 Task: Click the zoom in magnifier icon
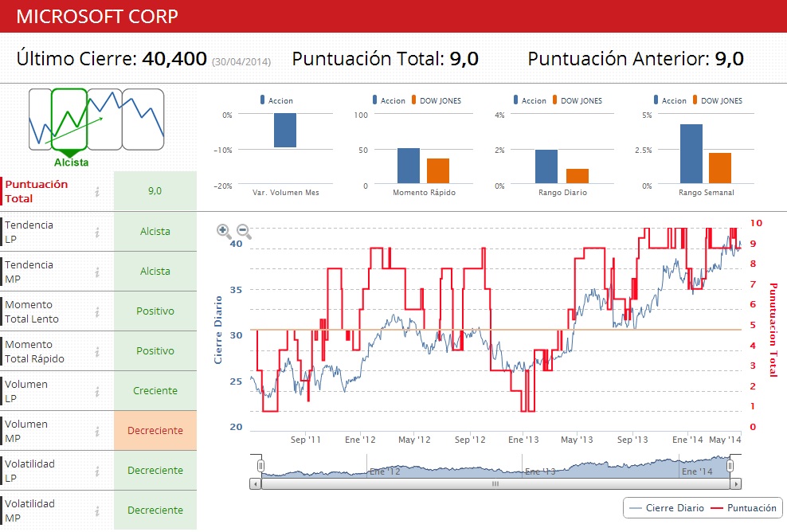tap(224, 231)
